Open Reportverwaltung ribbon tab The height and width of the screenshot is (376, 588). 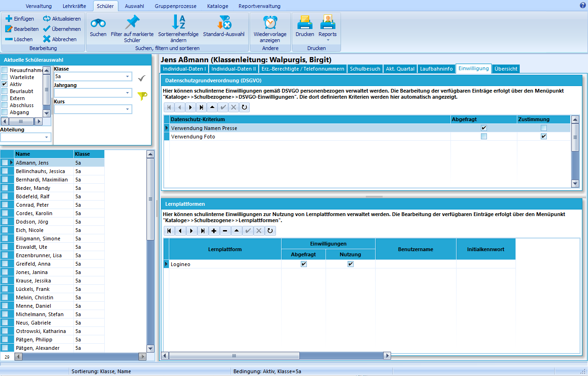coord(260,6)
